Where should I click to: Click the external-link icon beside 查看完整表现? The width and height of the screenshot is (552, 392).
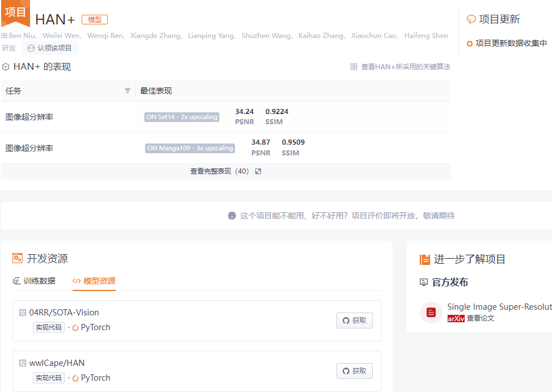click(x=259, y=171)
